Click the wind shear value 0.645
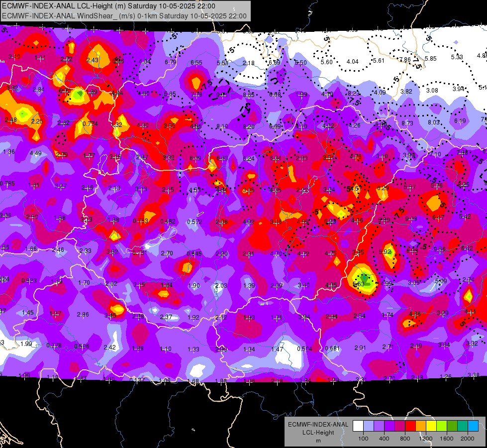 click(x=195, y=254)
